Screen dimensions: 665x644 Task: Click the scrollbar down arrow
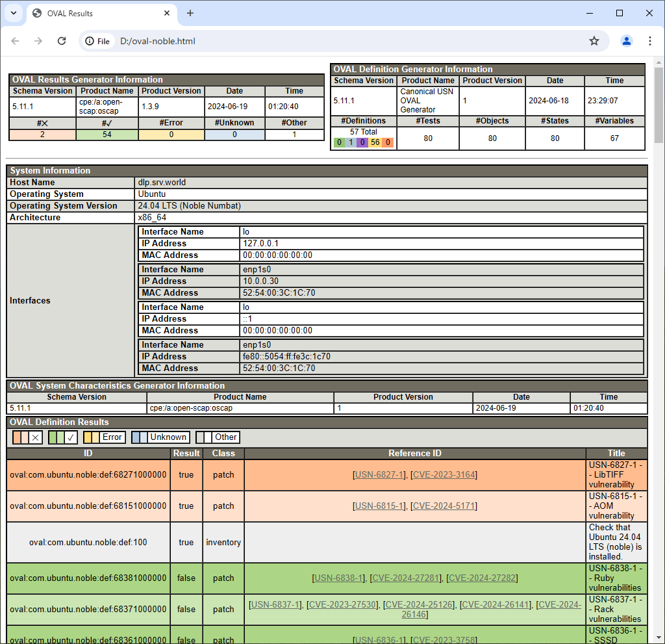659,638
